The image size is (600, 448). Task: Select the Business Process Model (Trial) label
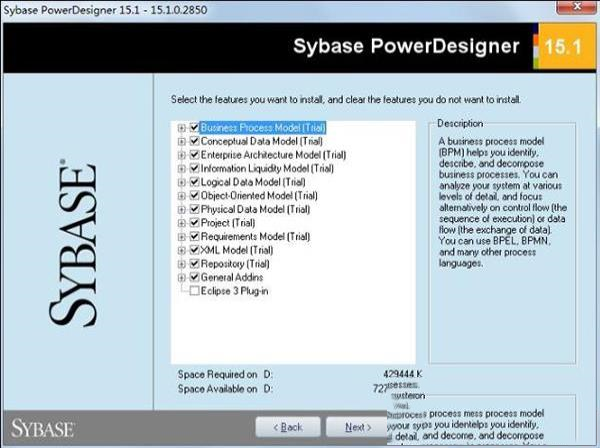[263, 127]
